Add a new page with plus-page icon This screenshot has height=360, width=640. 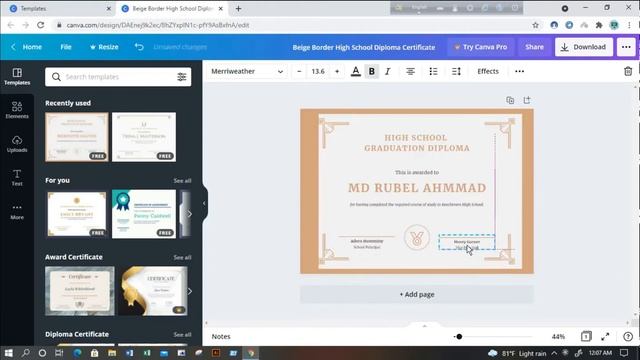[527, 100]
